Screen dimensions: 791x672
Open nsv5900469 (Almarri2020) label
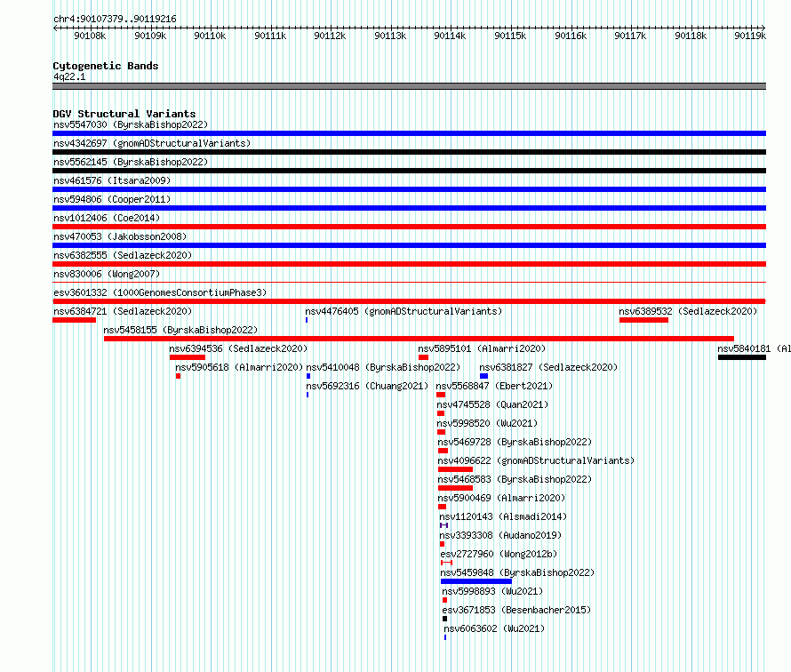click(x=501, y=498)
